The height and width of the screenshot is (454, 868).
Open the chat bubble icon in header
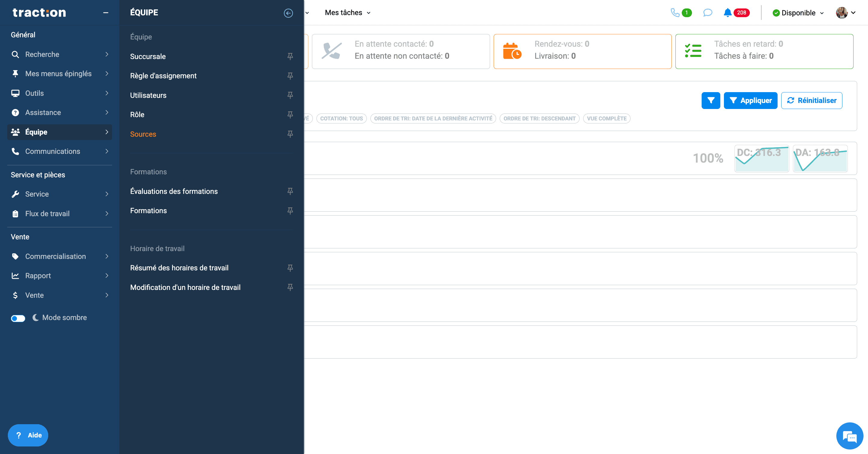[708, 13]
